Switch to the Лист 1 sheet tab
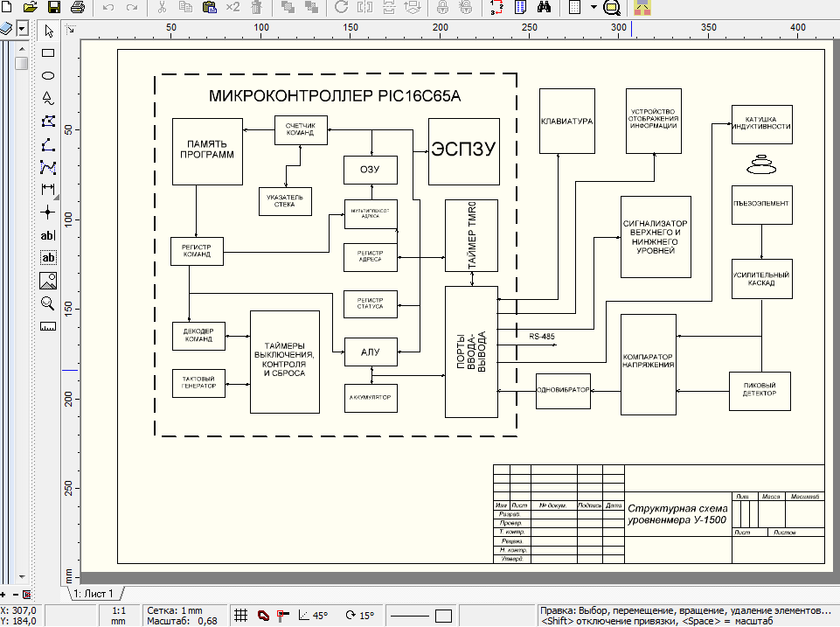 93,594
